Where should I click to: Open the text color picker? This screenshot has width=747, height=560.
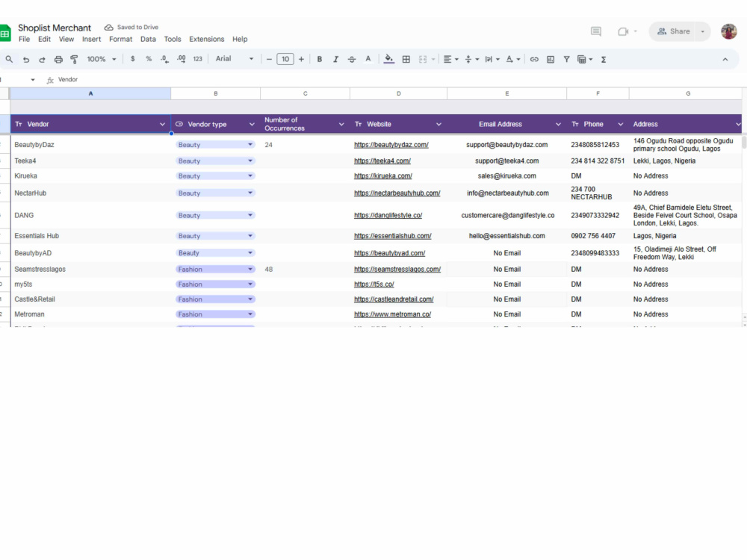[x=368, y=59]
